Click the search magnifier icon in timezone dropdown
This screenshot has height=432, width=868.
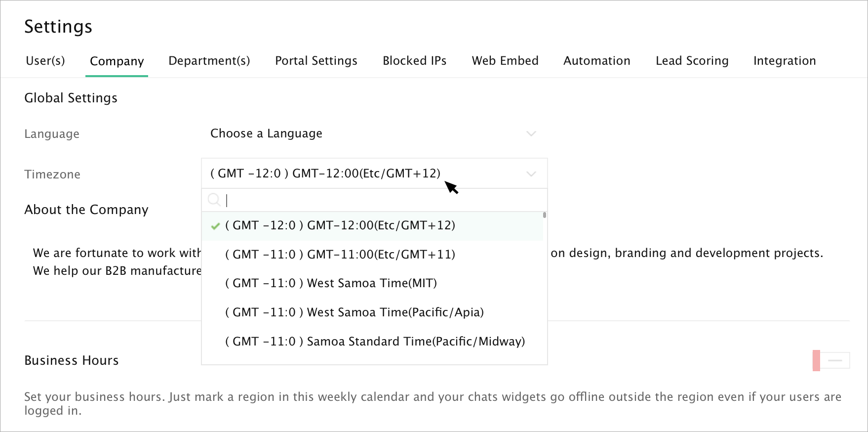tap(214, 200)
